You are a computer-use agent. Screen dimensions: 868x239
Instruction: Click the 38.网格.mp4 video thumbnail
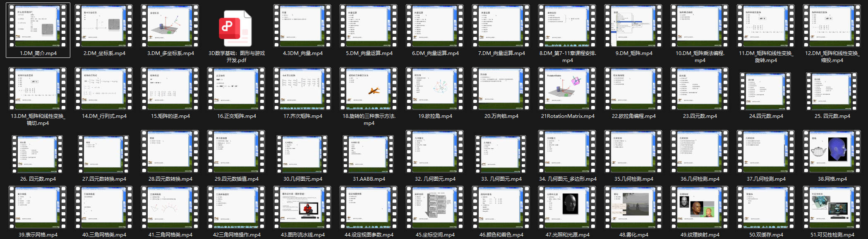pos(832,152)
